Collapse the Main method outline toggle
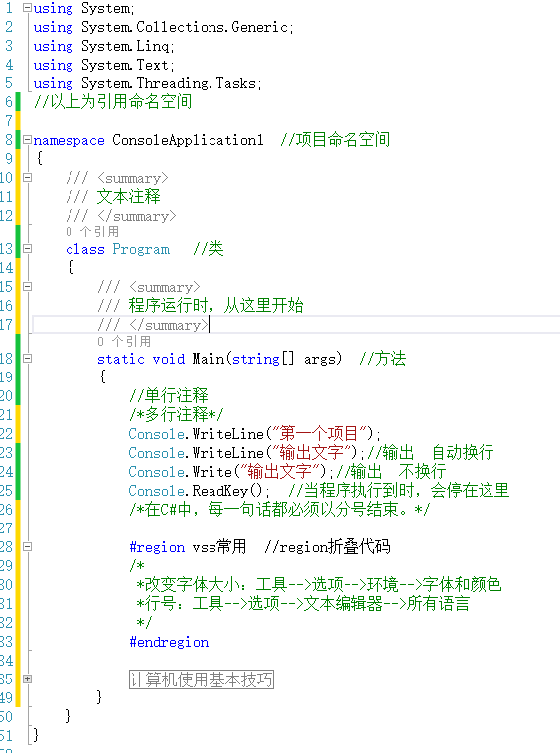This screenshot has height=753, width=560. tap(28, 358)
